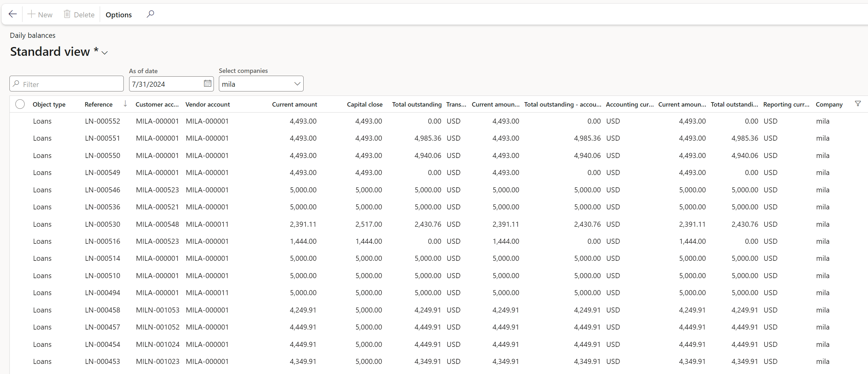
Task: Click the Vendor account column header
Action: click(208, 105)
